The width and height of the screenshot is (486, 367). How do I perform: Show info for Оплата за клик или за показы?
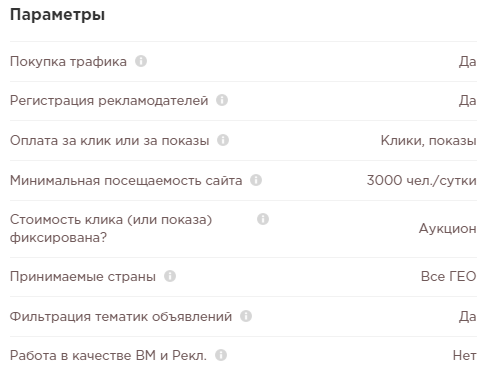(223, 140)
